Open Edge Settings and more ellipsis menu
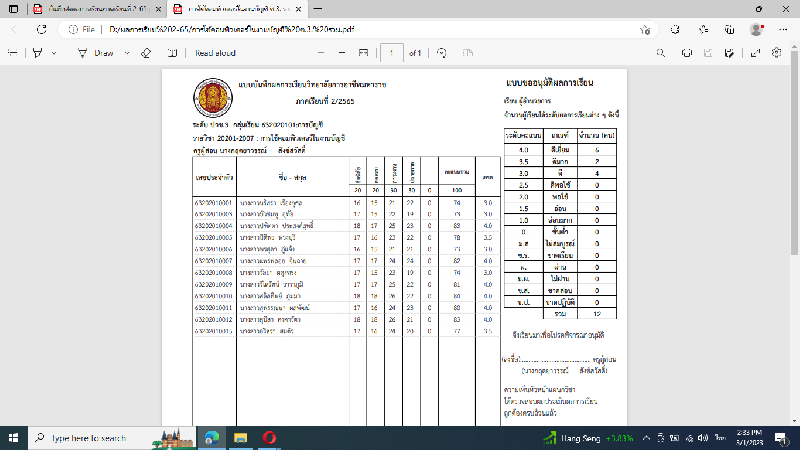800x450 pixels. point(781,30)
